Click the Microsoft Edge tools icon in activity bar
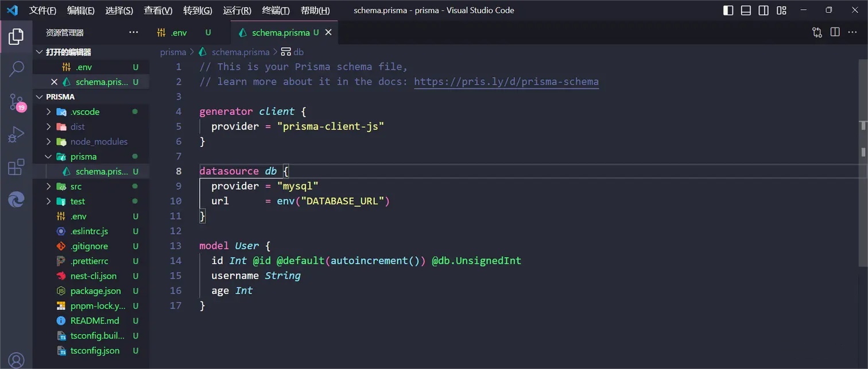The height and width of the screenshot is (369, 868). pyautogui.click(x=16, y=200)
